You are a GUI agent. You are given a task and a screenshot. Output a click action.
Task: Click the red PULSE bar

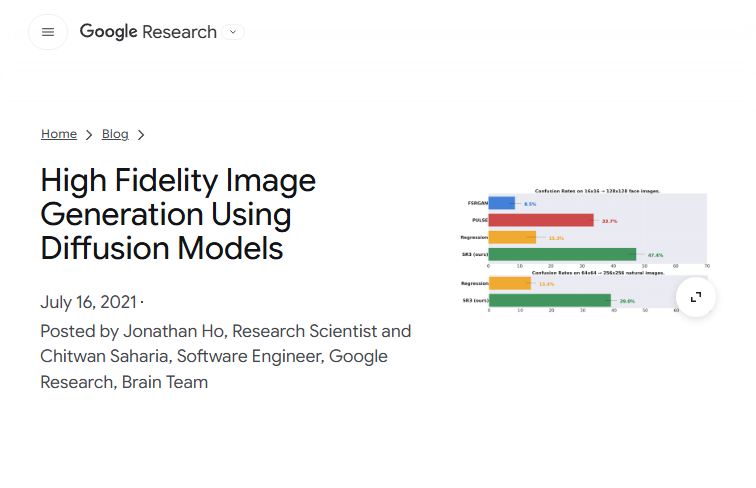click(x=541, y=220)
